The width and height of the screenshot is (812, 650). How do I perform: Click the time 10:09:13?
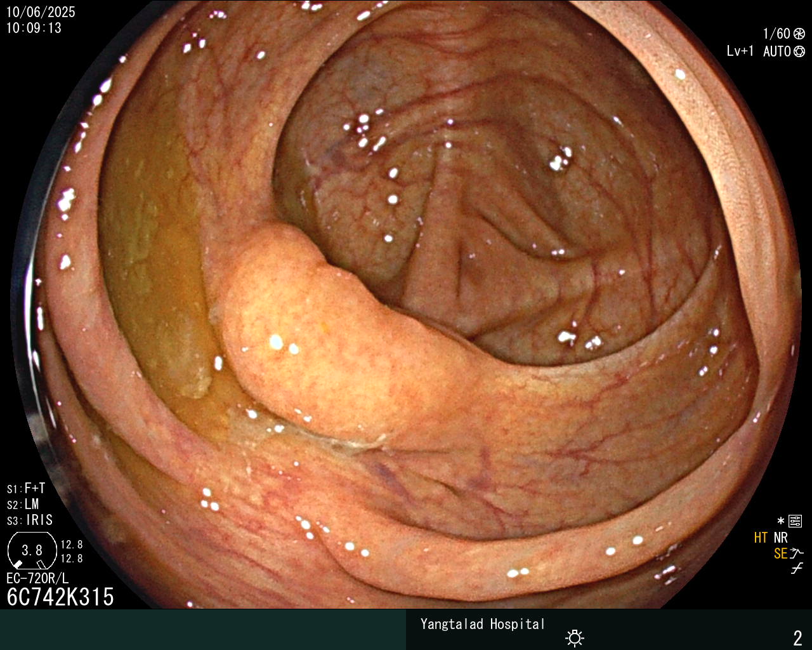coord(34,28)
